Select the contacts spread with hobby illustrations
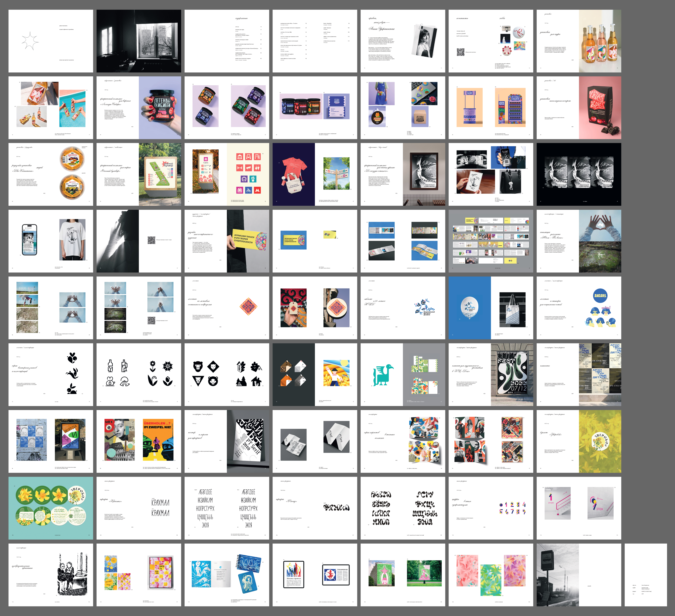Viewport: 675px width, 616px height. 491,41
